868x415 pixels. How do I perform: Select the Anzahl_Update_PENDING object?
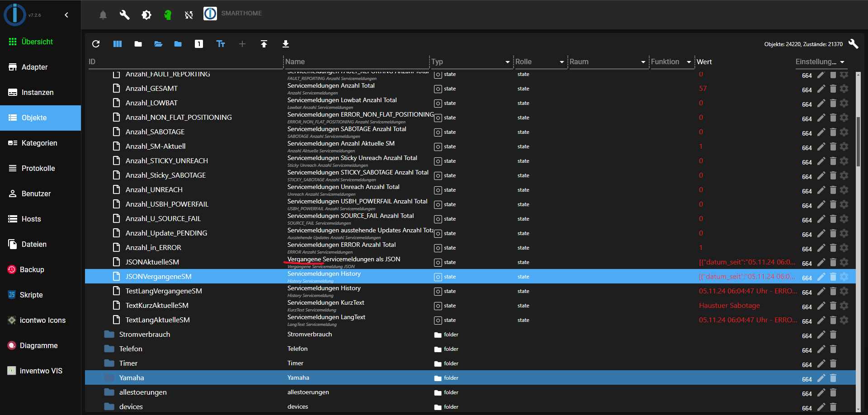470,233
